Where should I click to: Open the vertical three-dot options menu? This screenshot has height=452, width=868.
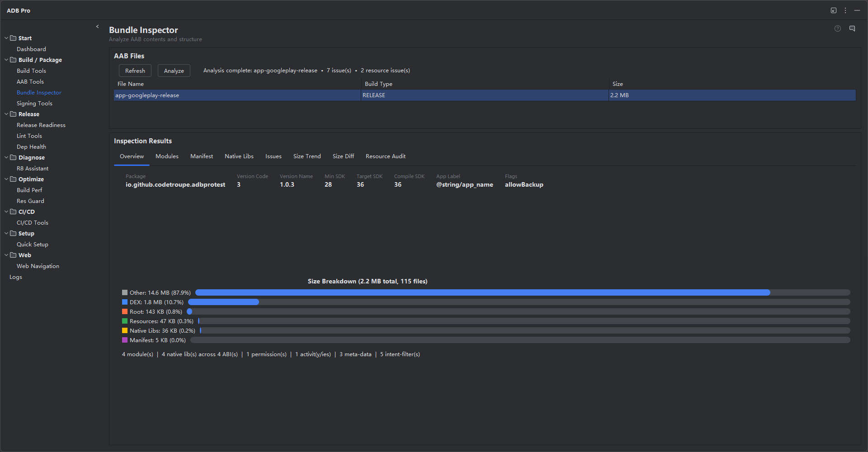click(845, 10)
